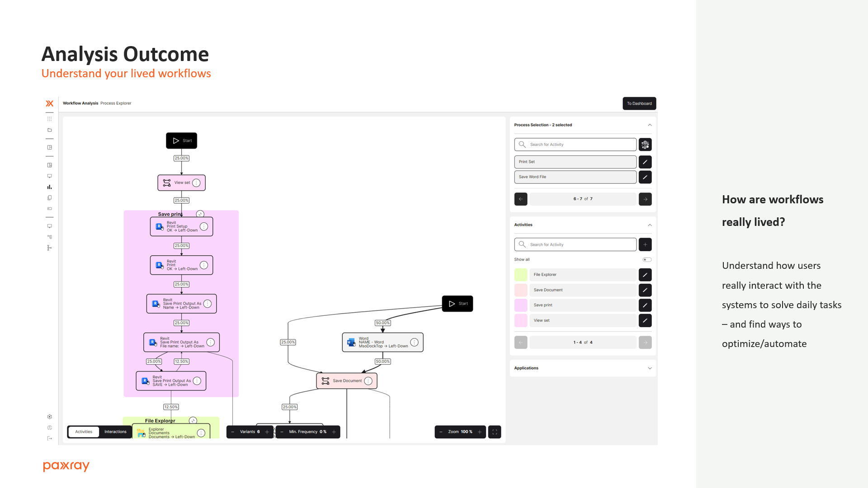The height and width of the screenshot is (488, 868).
Task: Click the settings gear in left sidebar
Action: [50, 417]
